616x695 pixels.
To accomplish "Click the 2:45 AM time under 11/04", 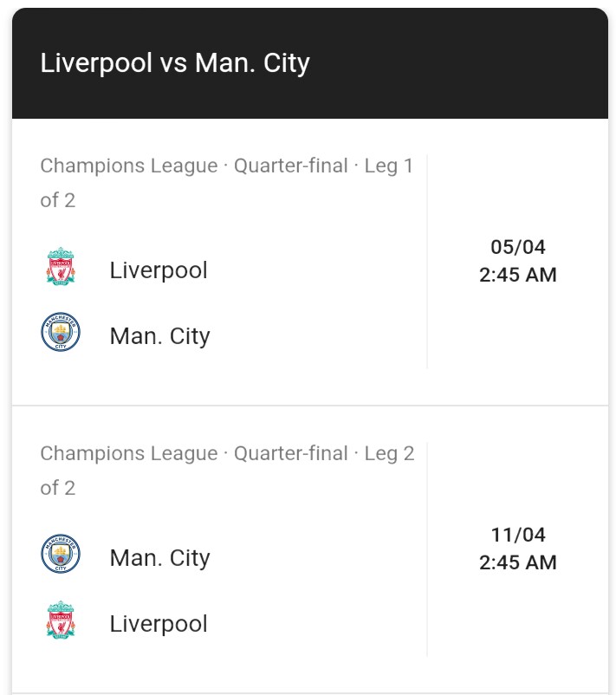I will coord(518,562).
